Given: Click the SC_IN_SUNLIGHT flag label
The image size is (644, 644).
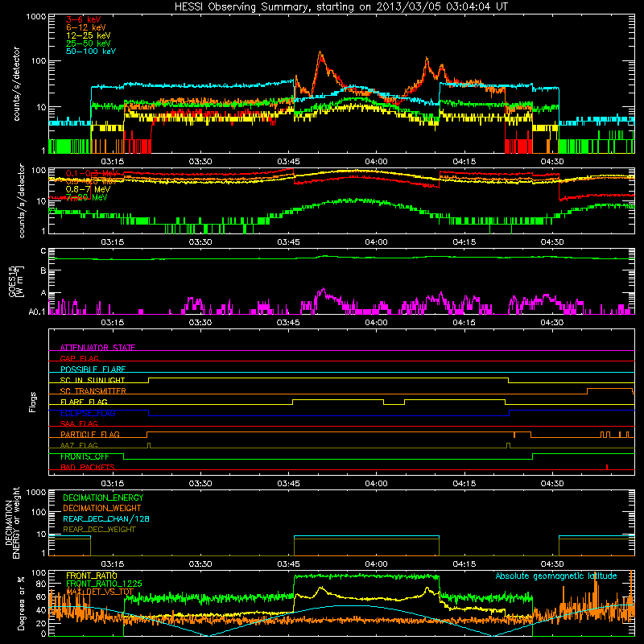Looking at the screenshot, I should tap(92, 380).
